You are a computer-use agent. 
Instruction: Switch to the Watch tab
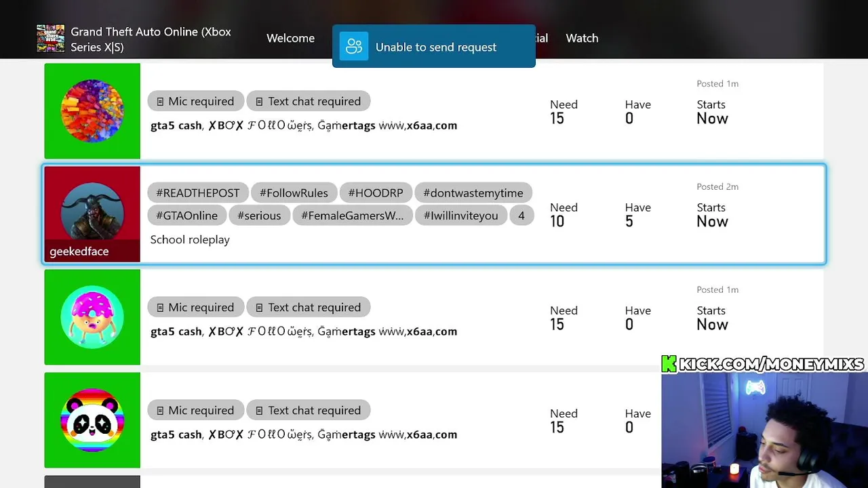click(x=582, y=38)
